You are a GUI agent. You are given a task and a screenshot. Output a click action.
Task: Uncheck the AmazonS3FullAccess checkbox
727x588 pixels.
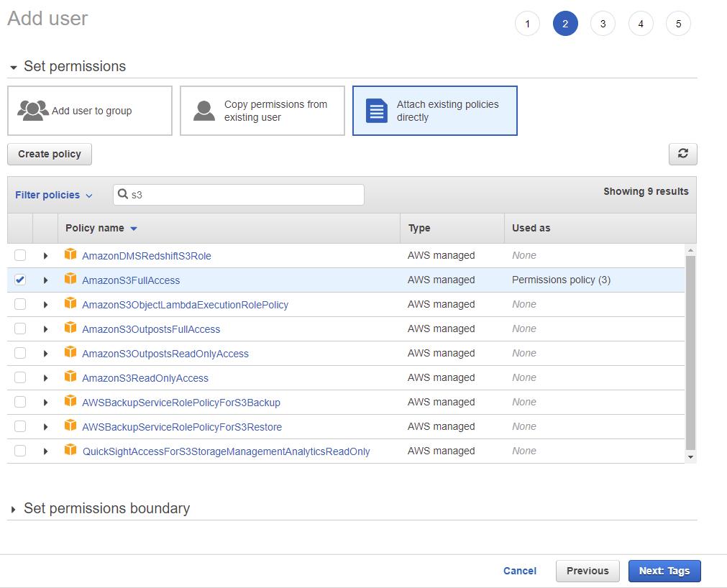(x=20, y=280)
